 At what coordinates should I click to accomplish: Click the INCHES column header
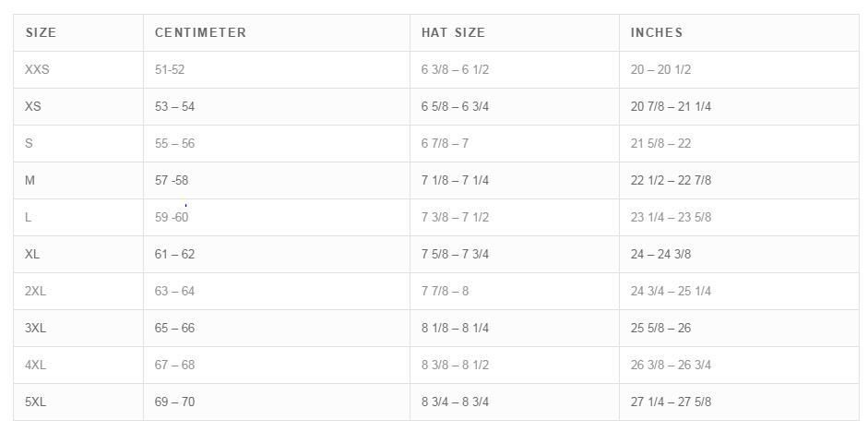coord(657,32)
